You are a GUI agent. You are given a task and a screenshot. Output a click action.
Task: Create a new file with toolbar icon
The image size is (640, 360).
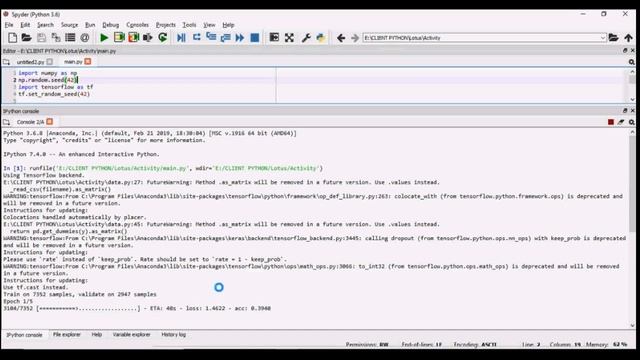(x=13, y=38)
